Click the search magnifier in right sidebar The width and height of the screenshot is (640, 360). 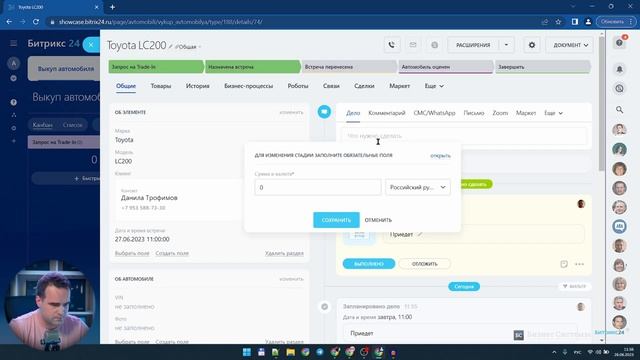point(619,109)
